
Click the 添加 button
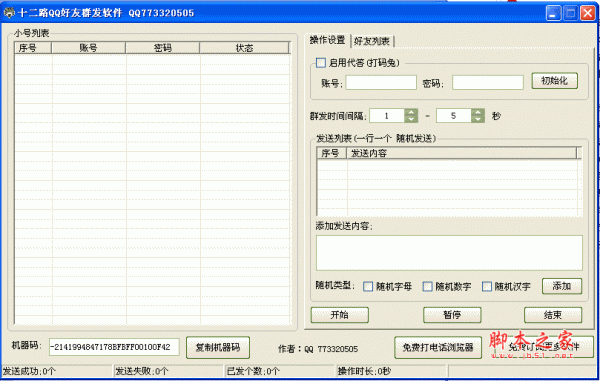[562, 286]
